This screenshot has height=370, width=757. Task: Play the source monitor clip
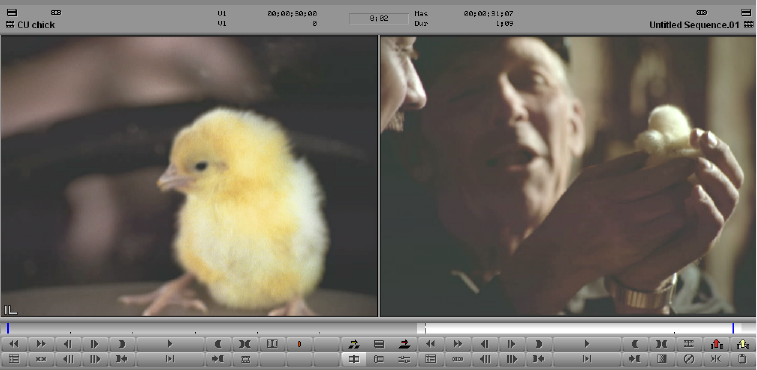click(x=170, y=344)
